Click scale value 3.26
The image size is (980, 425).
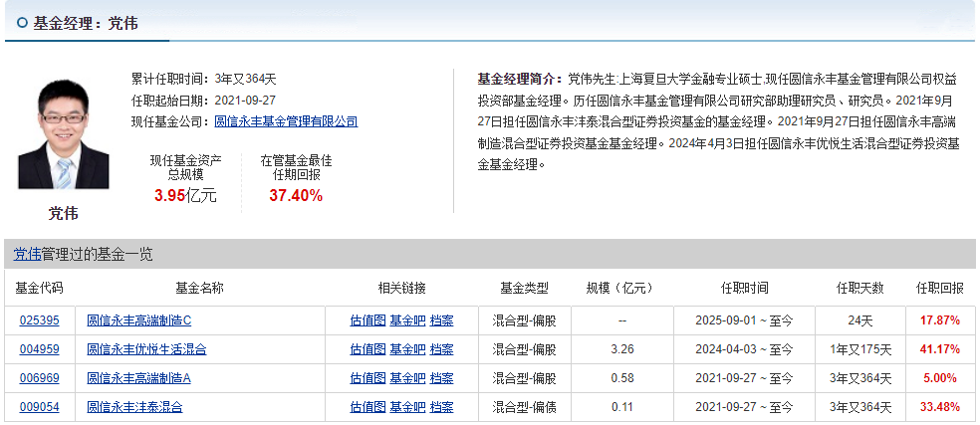[622, 349]
